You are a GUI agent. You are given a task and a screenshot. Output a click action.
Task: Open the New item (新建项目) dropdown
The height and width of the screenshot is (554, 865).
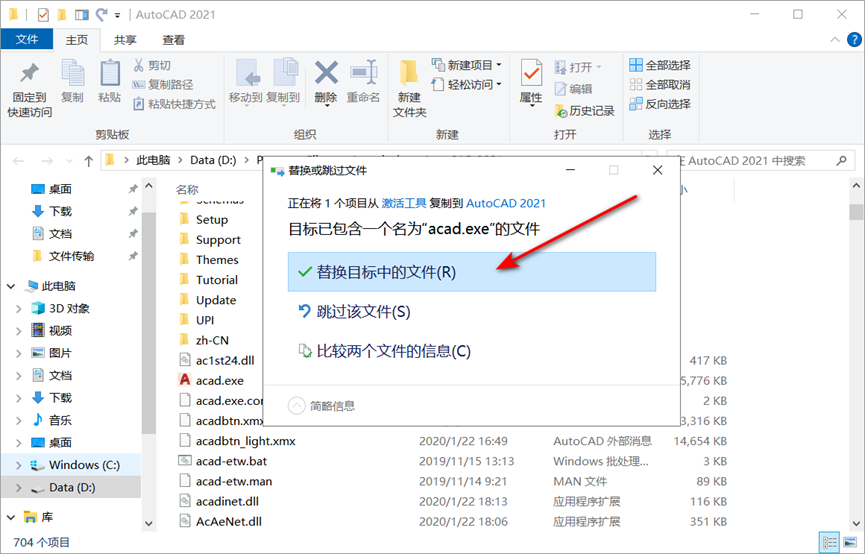point(467,65)
